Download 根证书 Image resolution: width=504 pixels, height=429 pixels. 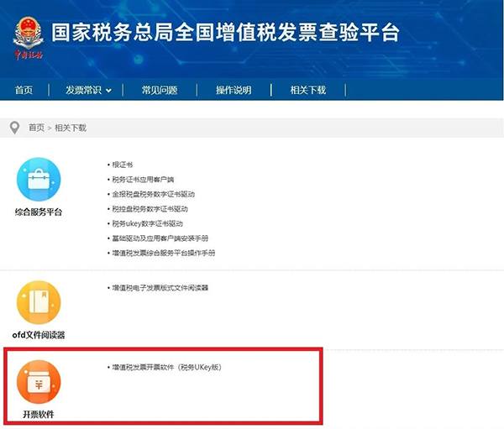click(122, 165)
